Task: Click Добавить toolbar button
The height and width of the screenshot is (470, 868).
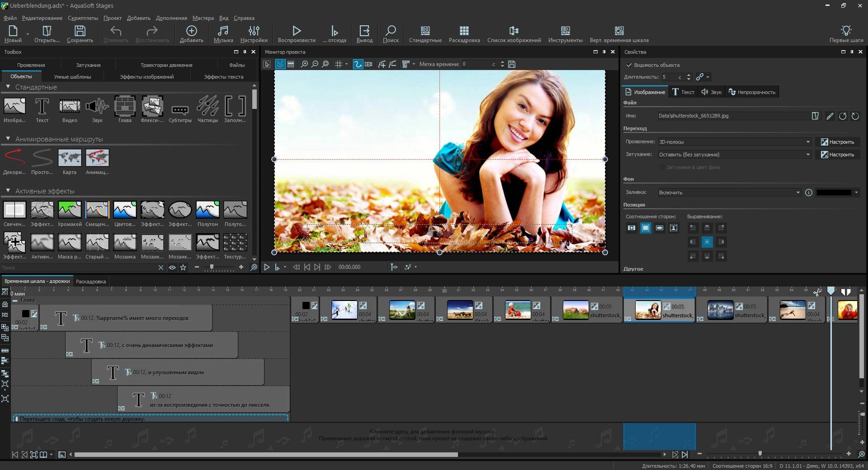Action: (192, 33)
